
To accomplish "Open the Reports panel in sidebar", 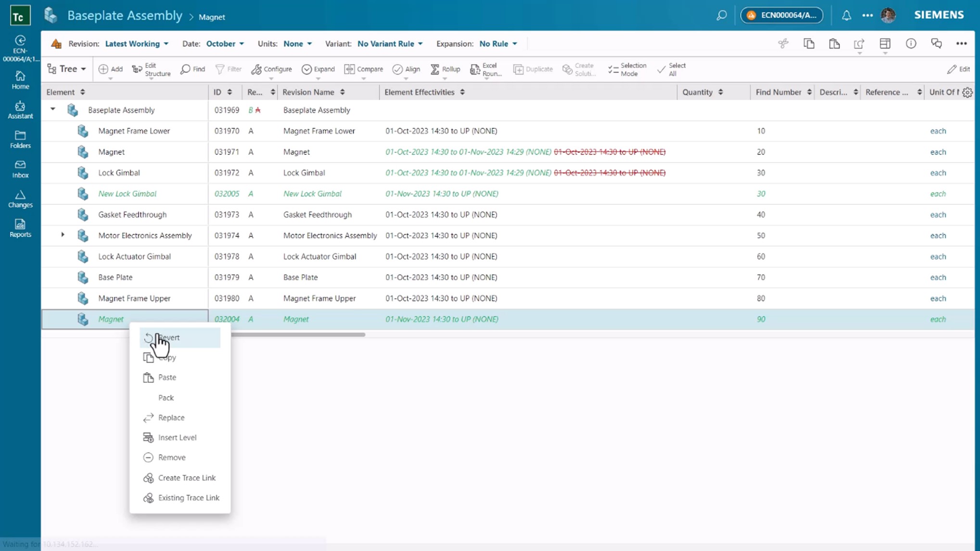I will (x=20, y=228).
